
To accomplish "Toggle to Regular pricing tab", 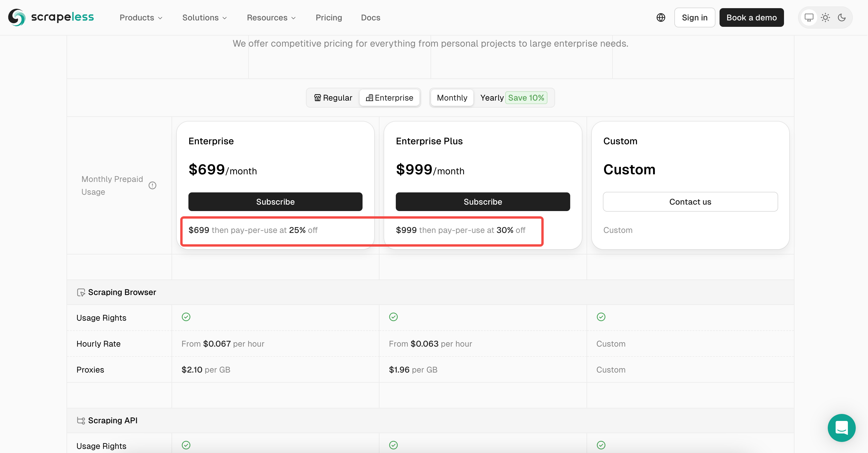I will pyautogui.click(x=333, y=97).
